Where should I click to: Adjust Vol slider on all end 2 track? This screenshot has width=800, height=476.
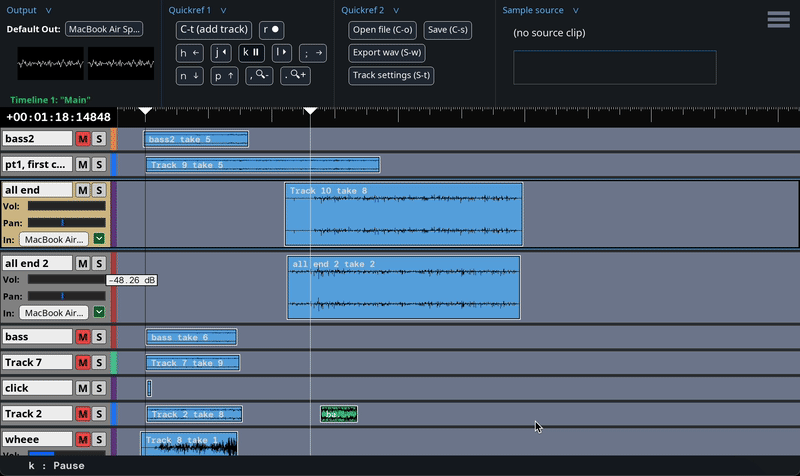[66, 280]
